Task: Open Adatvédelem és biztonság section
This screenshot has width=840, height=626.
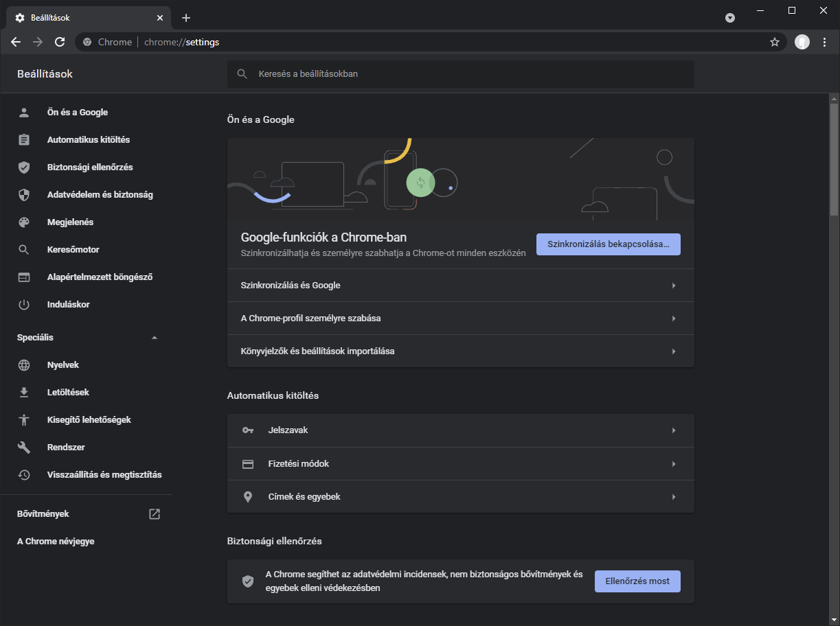Action: [x=100, y=194]
